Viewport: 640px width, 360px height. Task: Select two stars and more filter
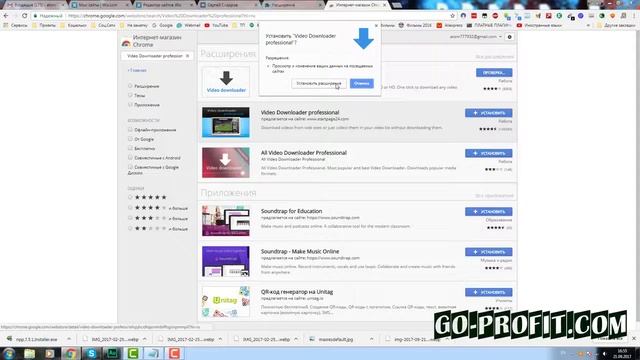[x=130, y=229]
